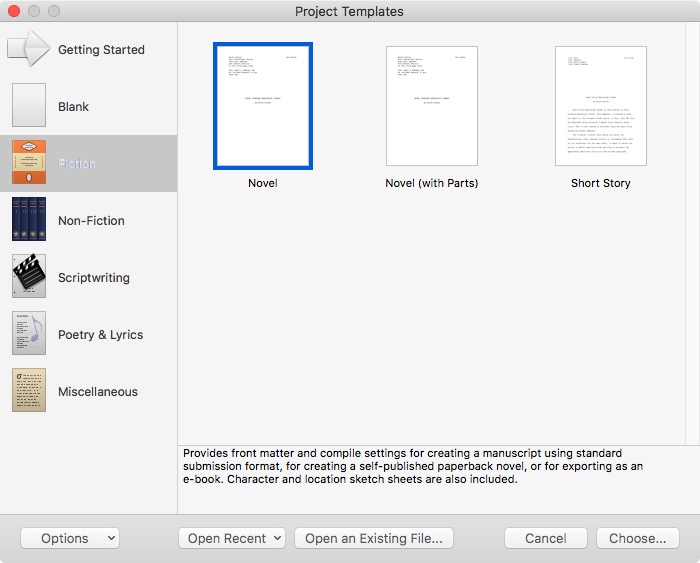This screenshot has width=700, height=563.
Task: Select the Novel (with Parts) template thumbnail
Action: [x=431, y=106]
